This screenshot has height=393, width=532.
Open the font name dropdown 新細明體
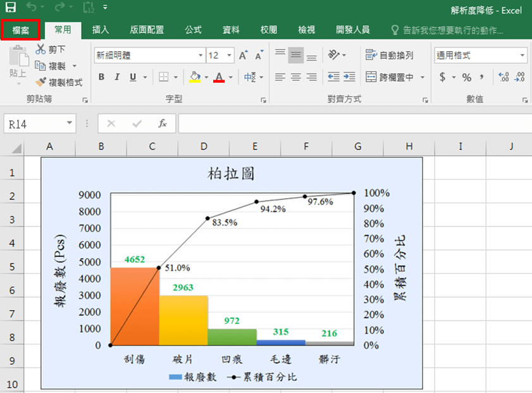click(201, 56)
